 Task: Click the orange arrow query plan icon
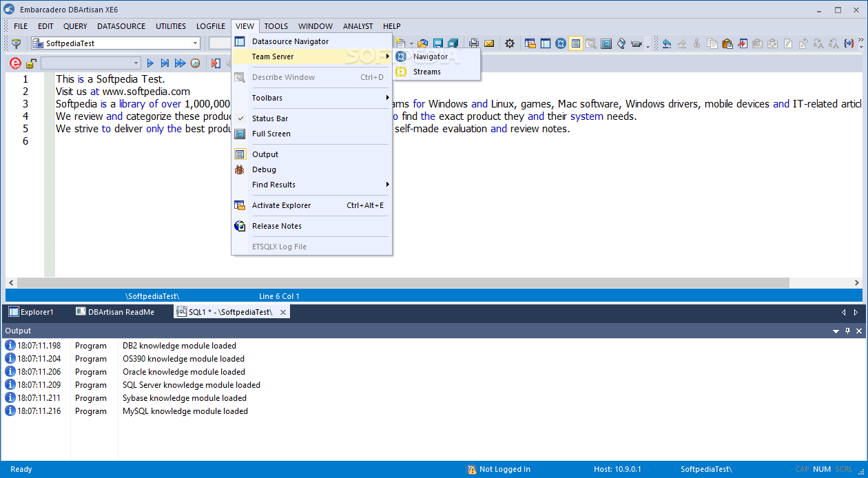click(216, 63)
